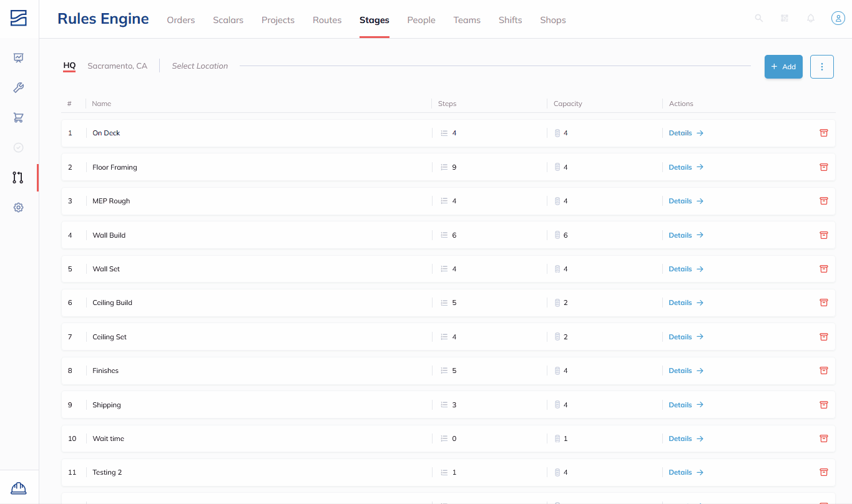
Task: Click the Wall Build stage name
Action: pyautogui.click(x=109, y=235)
